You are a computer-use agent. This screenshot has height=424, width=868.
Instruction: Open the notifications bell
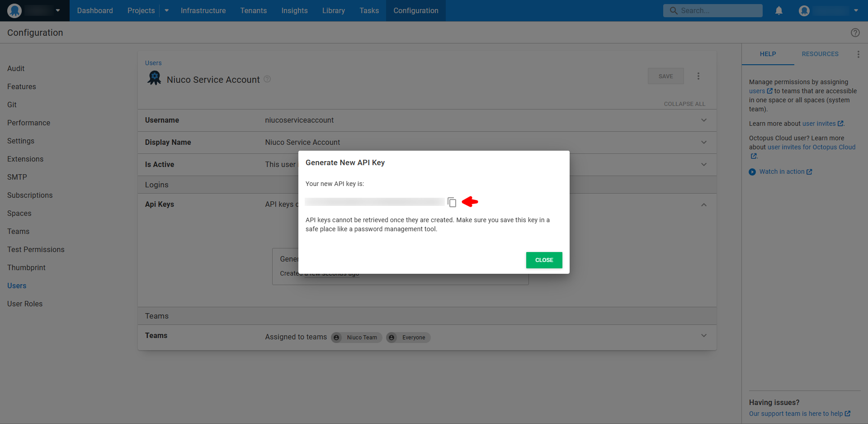tap(778, 10)
